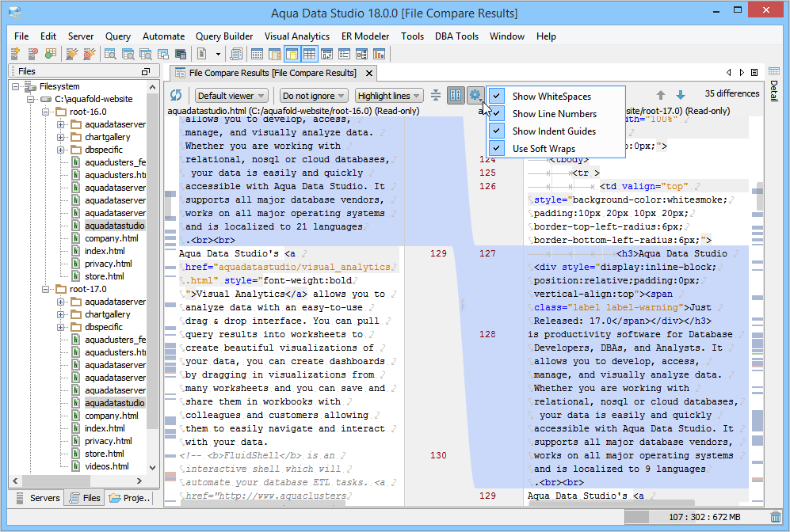Viewport: 790px width, 532px height.
Task: Select company.html under root-16.0
Action: coord(112,238)
